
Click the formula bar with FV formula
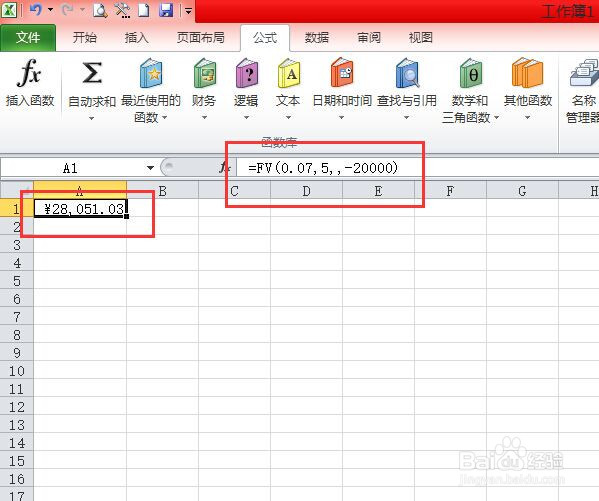[x=417, y=168]
